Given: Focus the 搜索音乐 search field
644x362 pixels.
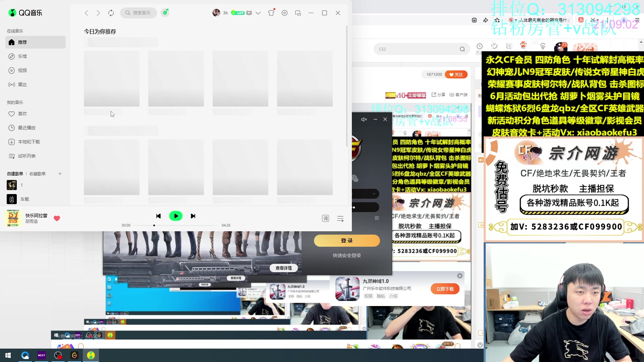Looking at the screenshot, I should 139,13.
